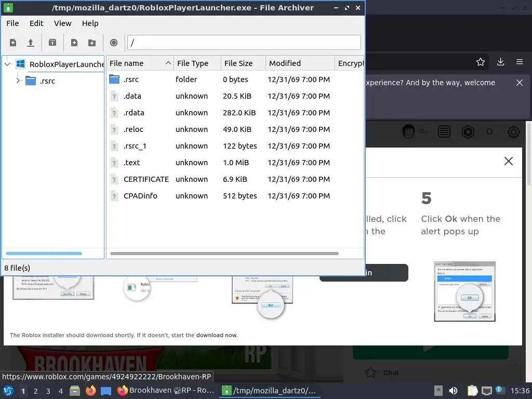Select the CPADinfo file row
532x399 pixels.
(x=235, y=196)
